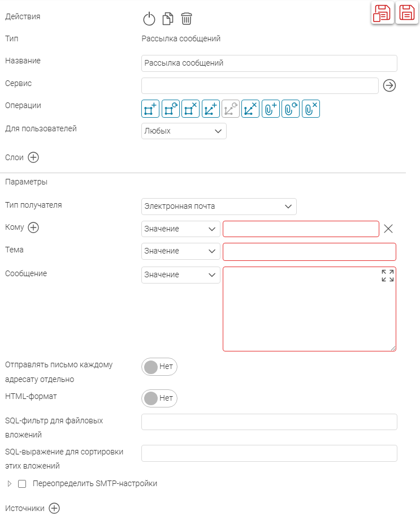Remove the Кому recipient with X
Viewport: 420px width, 515px height.
click(388, 229)
